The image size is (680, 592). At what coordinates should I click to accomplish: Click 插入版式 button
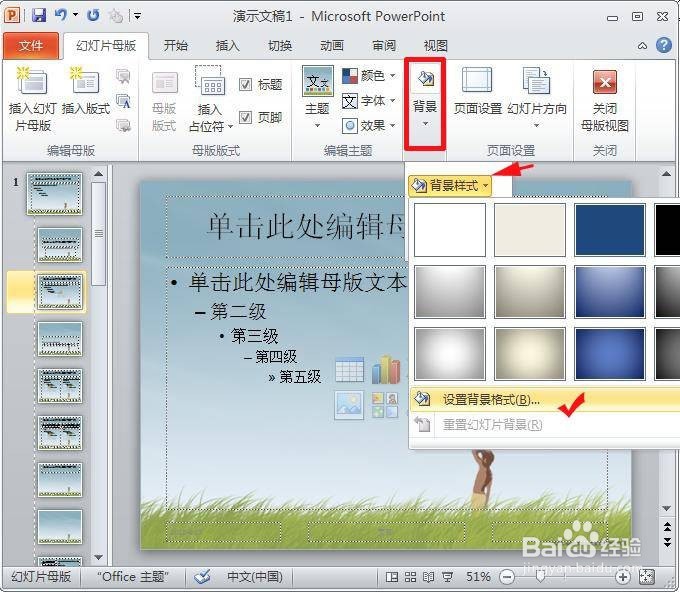pyautogui.click(x=85, y=93)
